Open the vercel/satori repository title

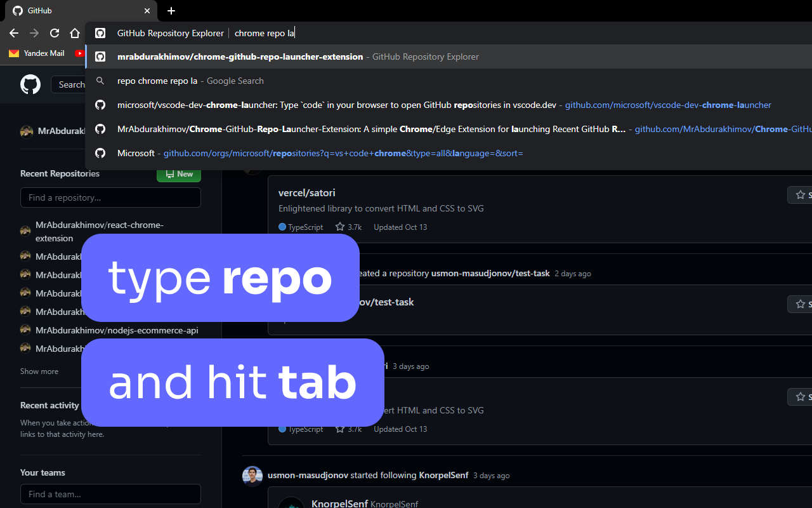point(307,192)
